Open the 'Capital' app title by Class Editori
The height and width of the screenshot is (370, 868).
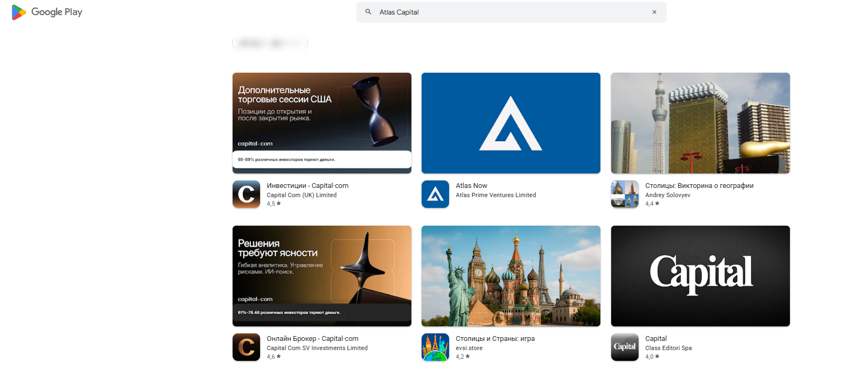656,339
